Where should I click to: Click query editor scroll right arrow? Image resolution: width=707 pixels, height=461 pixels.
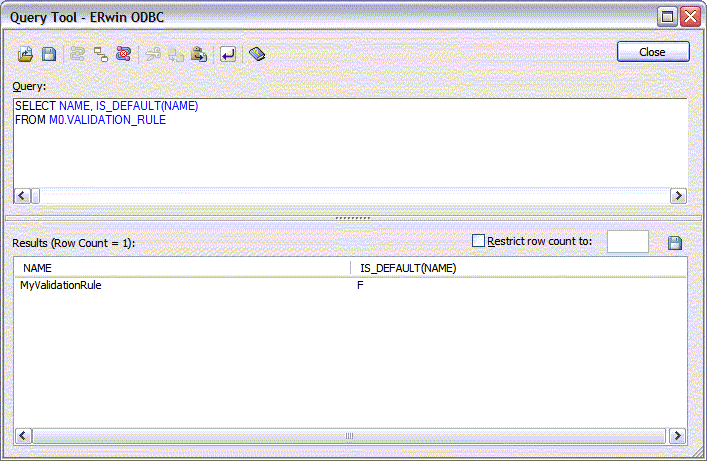678,196
